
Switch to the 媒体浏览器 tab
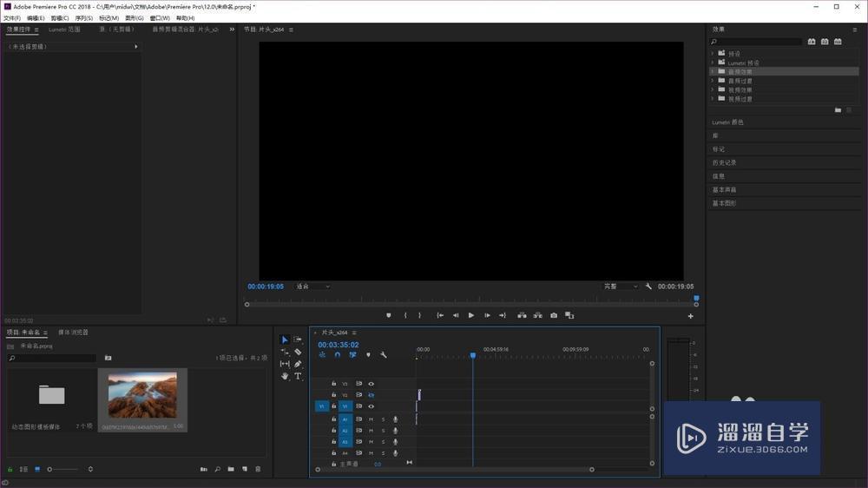(x=73, y=332)
